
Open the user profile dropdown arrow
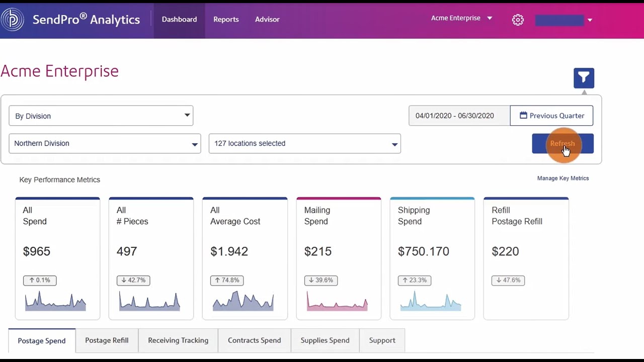pyautogui.click(x=590, y=20)
